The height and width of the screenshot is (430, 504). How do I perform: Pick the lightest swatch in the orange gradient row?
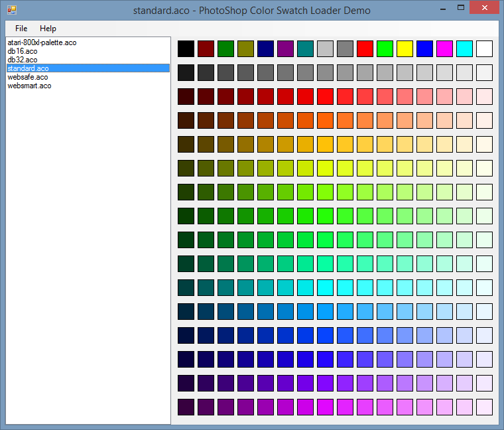pyautogui.click(x=484, y=120)
